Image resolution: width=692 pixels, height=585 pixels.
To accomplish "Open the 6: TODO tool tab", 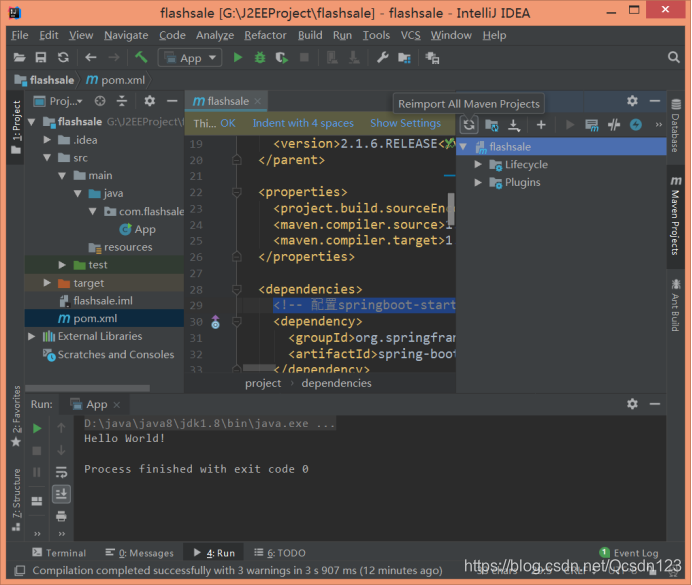I will click(280, 553).
